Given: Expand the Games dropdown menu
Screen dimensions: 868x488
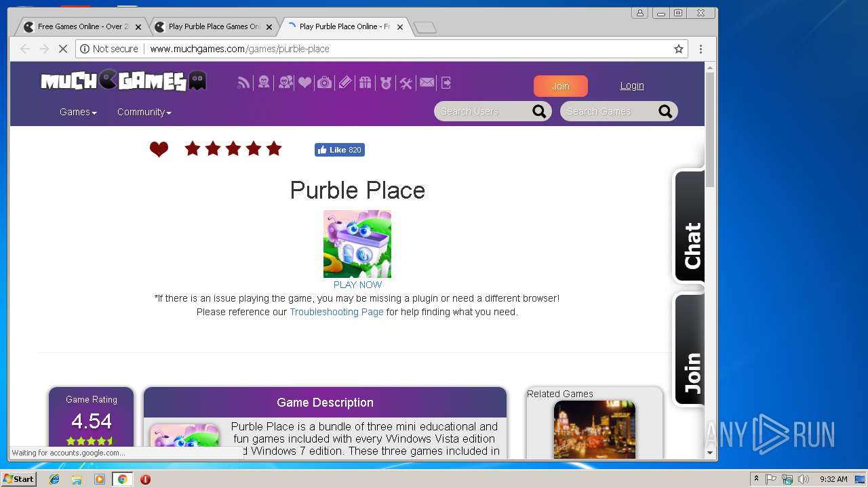Looking at the screenshot, I should 78,112.
